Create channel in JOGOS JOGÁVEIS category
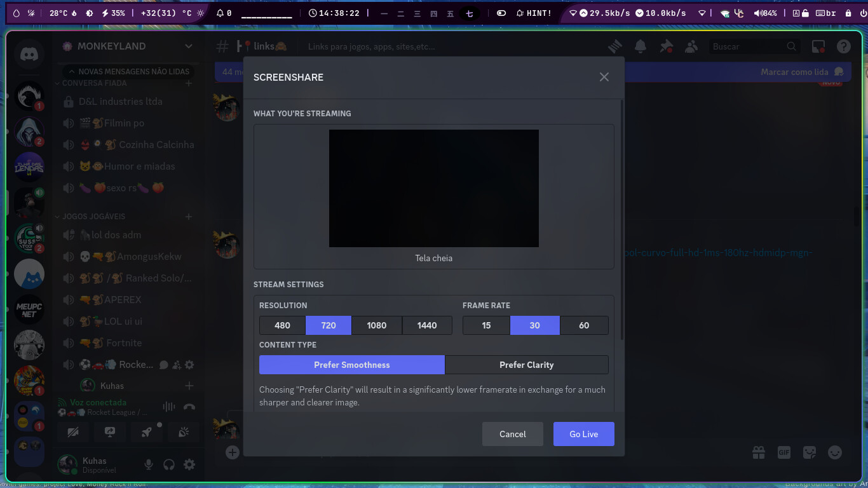 (189, 217)
